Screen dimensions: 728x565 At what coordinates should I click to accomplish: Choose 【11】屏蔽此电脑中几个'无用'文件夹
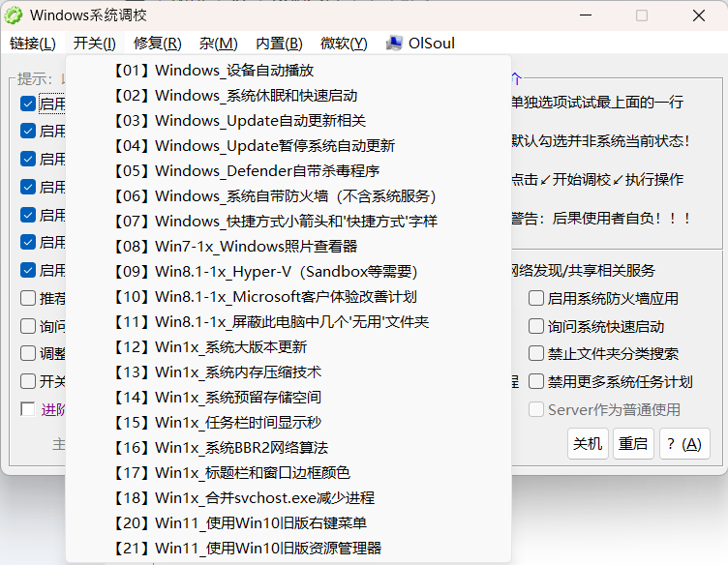click(x=288, y=321)
